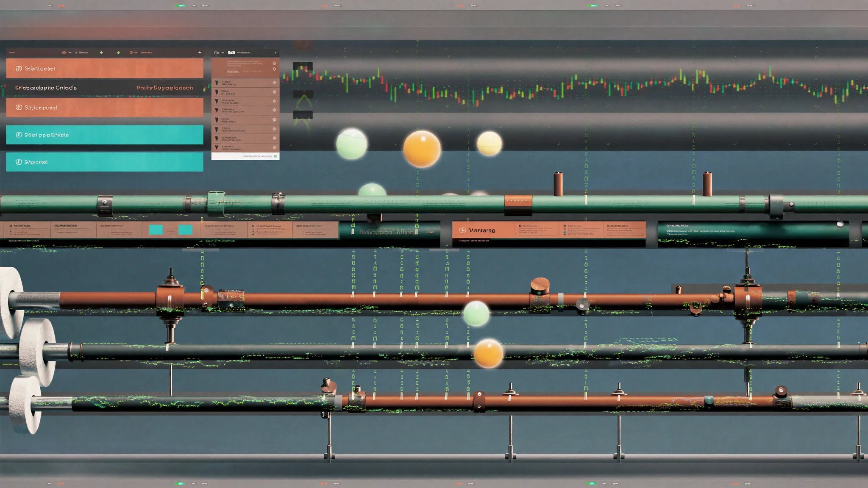Viewport: 868px width, 488px height.
Task: Click the orange orb on the dark pipe
Action: point(488,353)
